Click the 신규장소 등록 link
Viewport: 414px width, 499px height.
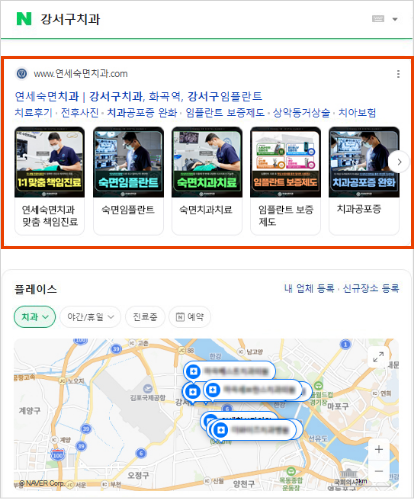click(x=371, y=288)
